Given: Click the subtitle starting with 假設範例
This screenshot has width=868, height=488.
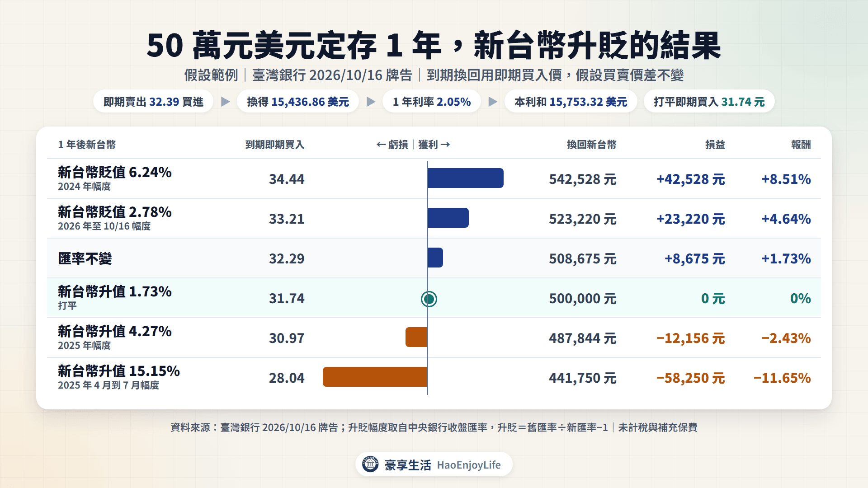Looking at the screenshot, I should [x=434, y=75].
